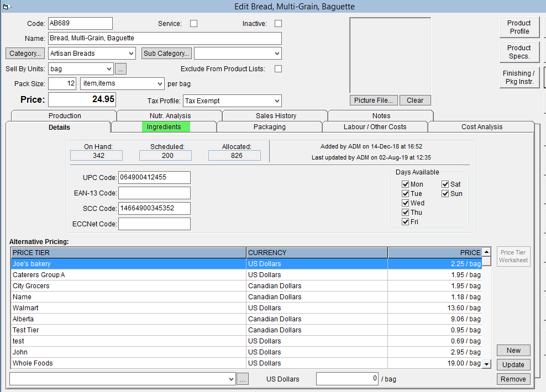Click the Remove pricing button
The image size is (546, 392).
(x=513, y=379)
